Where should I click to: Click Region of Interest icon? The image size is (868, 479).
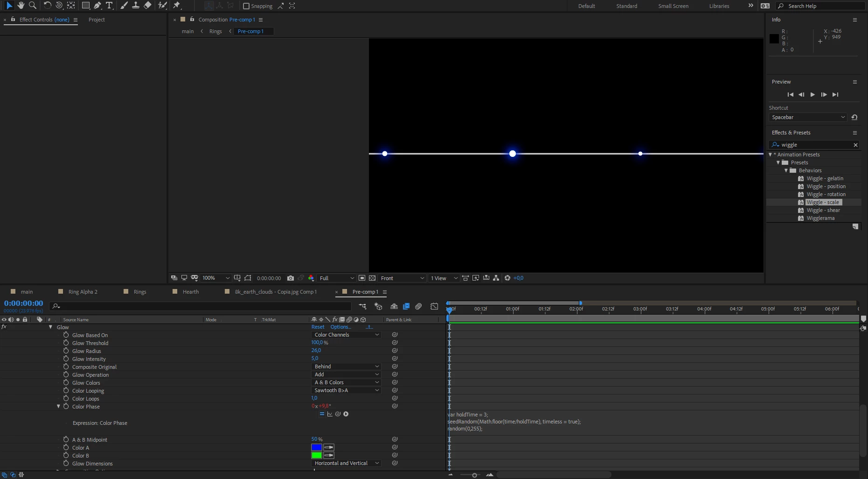[x=362, y=278]
